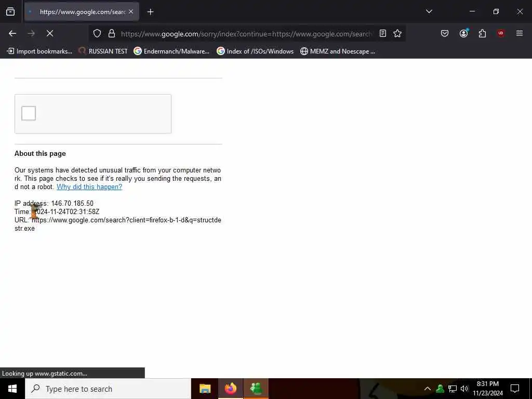
Task: Select the Google search tab
Action: [x=82, y=12]
